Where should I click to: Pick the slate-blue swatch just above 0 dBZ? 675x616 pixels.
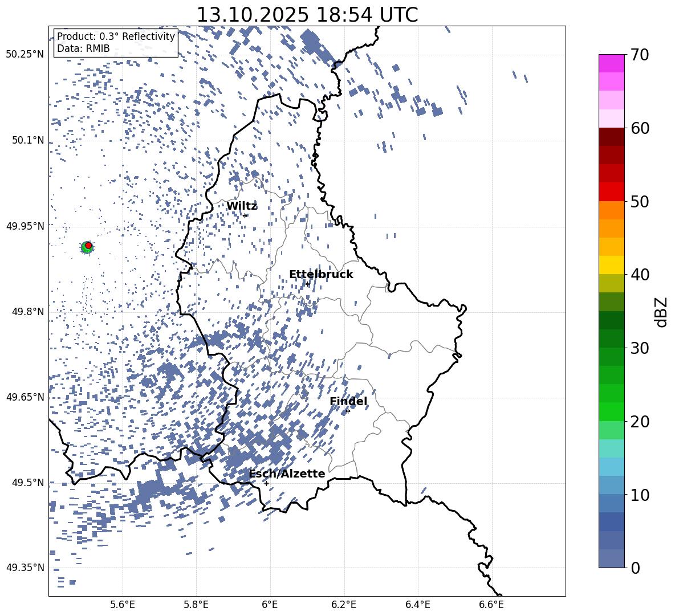[x=611, y=558]
